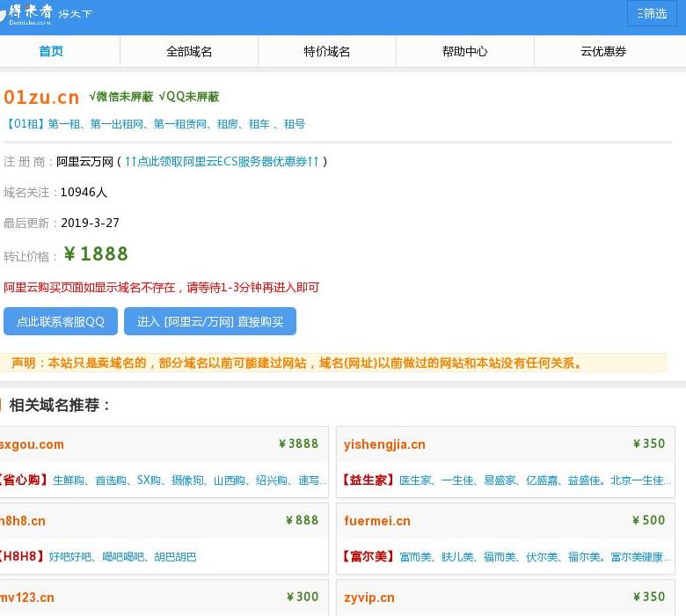Click 【省心购】 description of sxgou.com
Image resolution: width=686 pixels, height=616 pixels.
pyautogui.click(x=163, y=480)
